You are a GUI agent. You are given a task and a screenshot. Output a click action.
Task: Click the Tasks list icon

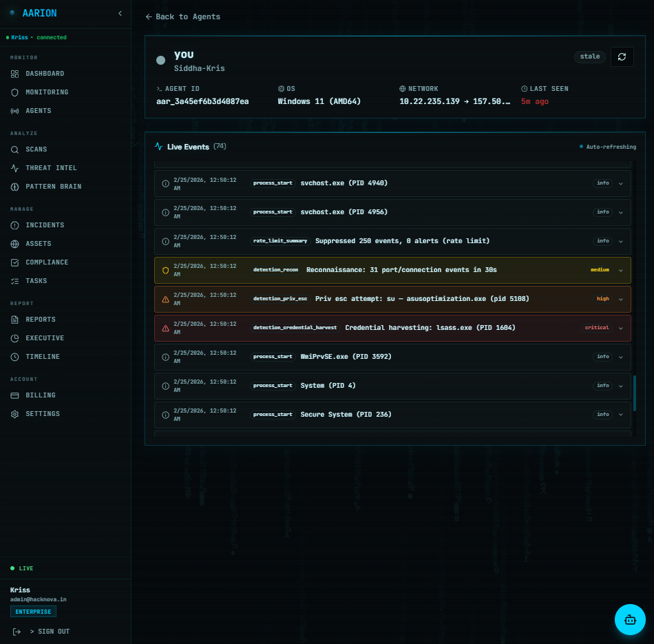click(14, 281)
